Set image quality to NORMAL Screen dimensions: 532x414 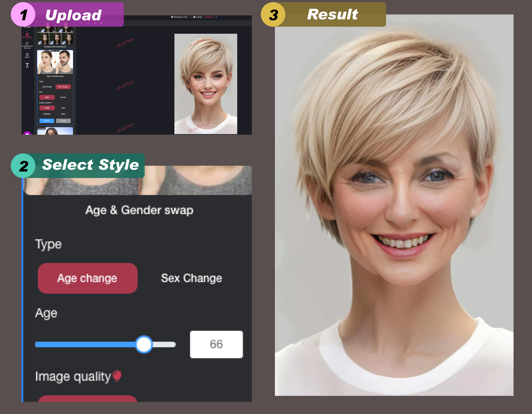click(47, 114)
